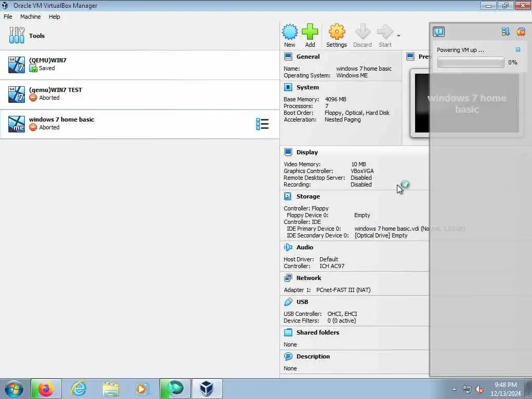The width and height of the screenshot is (532, 399).
Task: Click the notification center speech-bubble icon
Action: click(438, 32)
